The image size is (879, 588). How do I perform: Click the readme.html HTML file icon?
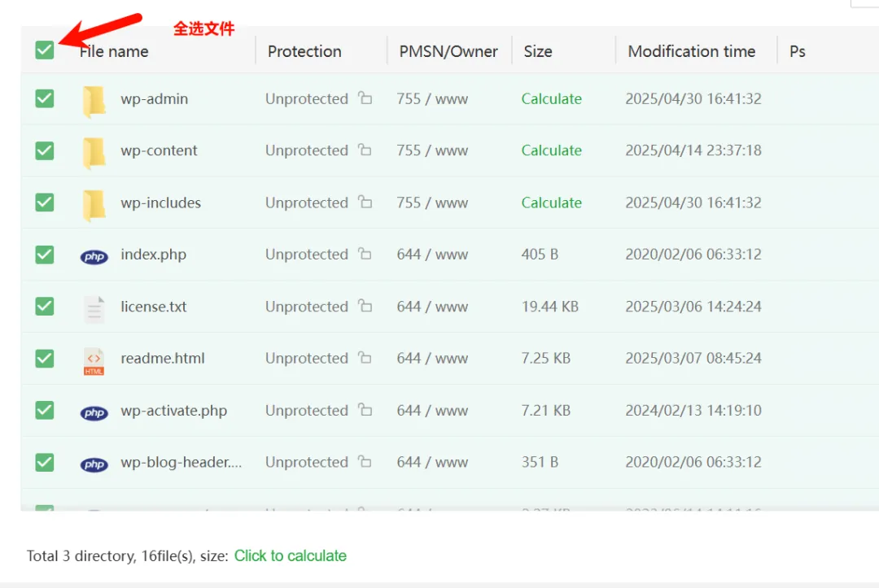click(x=94, y=361)
